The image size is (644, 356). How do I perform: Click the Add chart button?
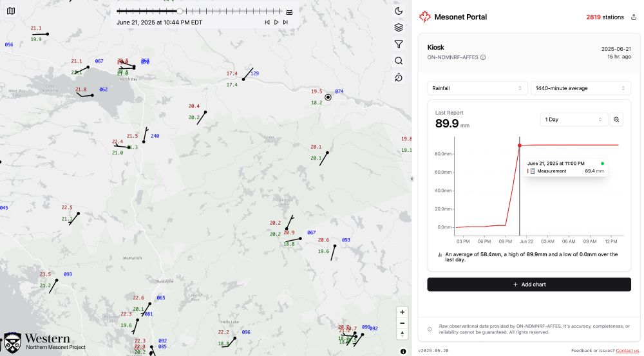tap(529, 285)
